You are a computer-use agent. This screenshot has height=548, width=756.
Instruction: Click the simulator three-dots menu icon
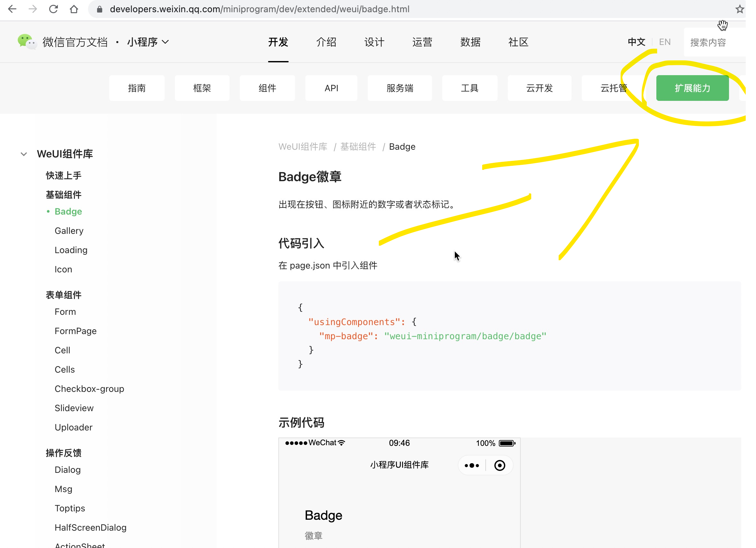[x=472, y=465]
